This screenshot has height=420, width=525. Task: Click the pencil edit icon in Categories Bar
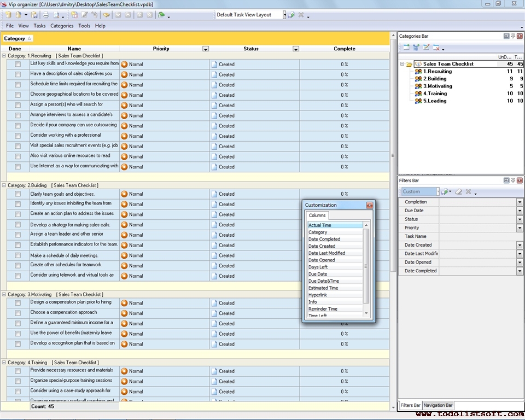[427, 48]
